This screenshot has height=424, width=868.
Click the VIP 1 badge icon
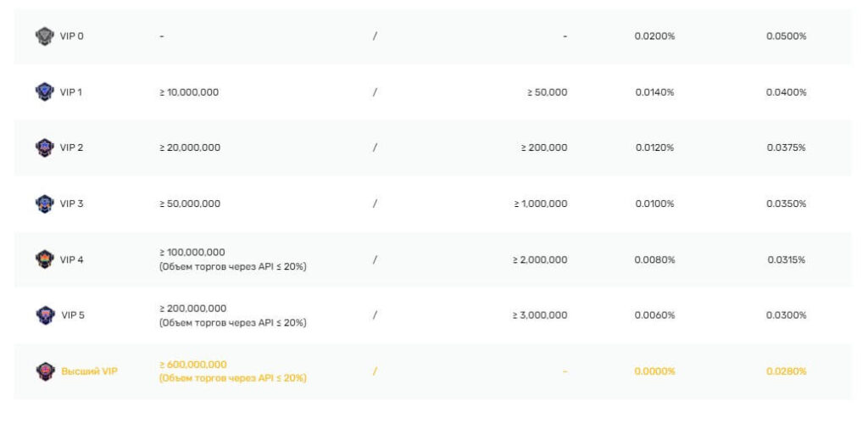click(x=44, y=92)
